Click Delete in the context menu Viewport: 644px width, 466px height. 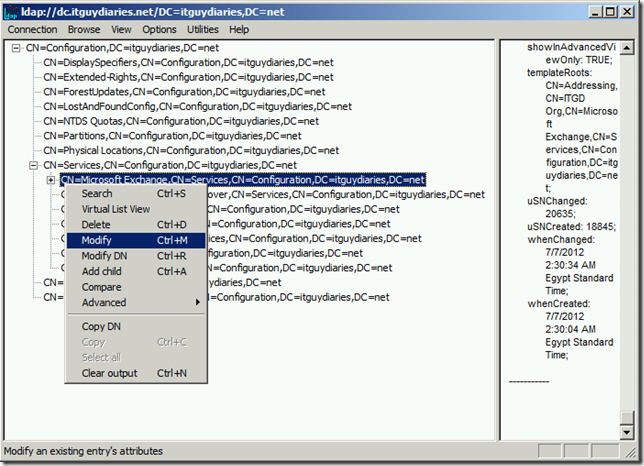[x=136, y=225]
